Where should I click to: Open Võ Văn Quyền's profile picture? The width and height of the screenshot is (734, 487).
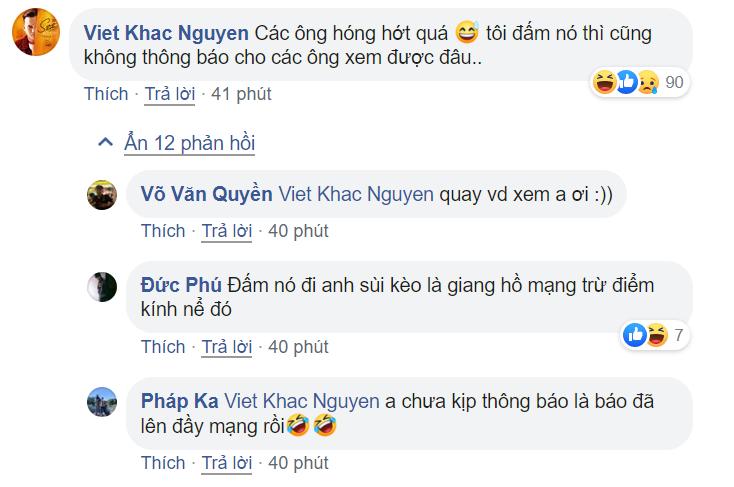tap(102, 194)
